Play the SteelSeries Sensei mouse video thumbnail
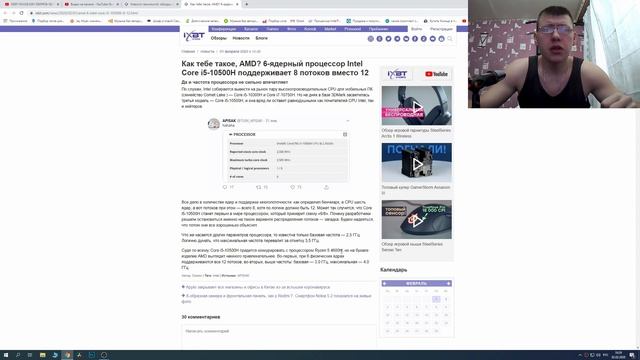Image resolution: width=640 pixels, height=360 pixels. 417,220
